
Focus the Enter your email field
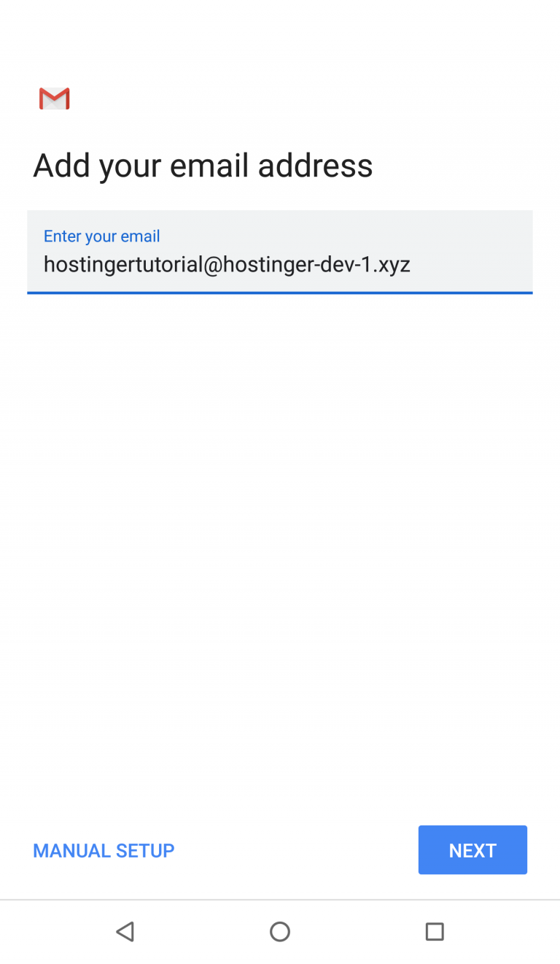280,252
